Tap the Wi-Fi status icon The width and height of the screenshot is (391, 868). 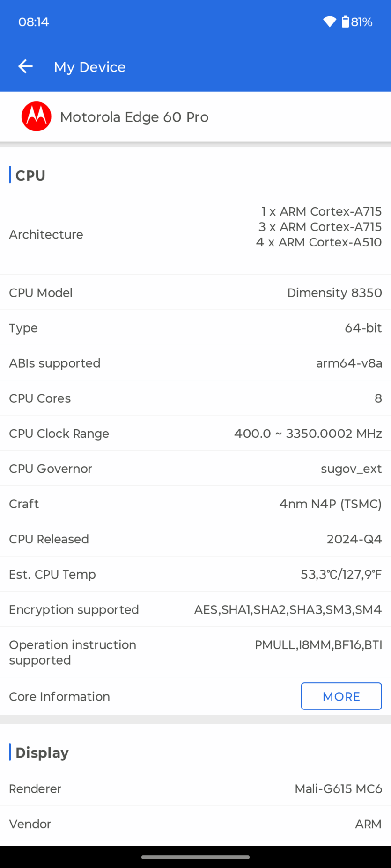pos(330,22)
